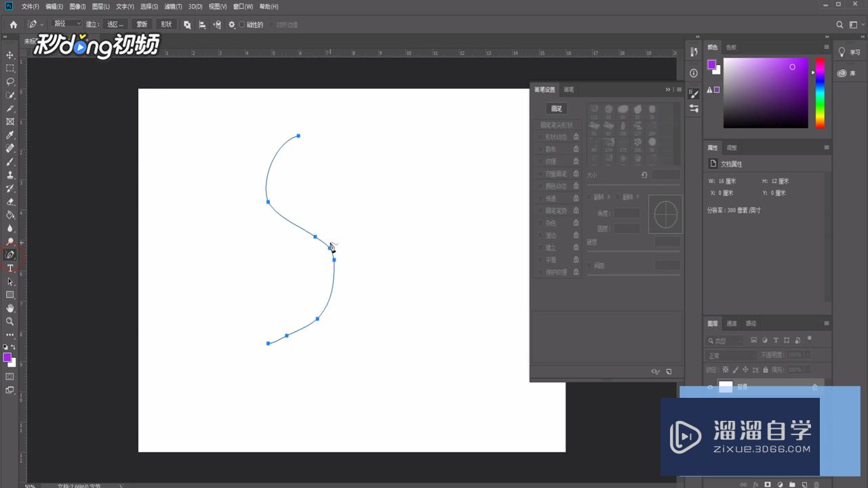
Task: Open the Color panel menu
Action: [x=827, y=47]
